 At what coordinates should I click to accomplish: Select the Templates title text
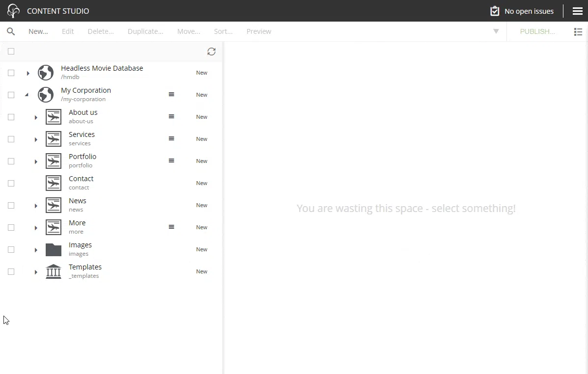[85, 267]
